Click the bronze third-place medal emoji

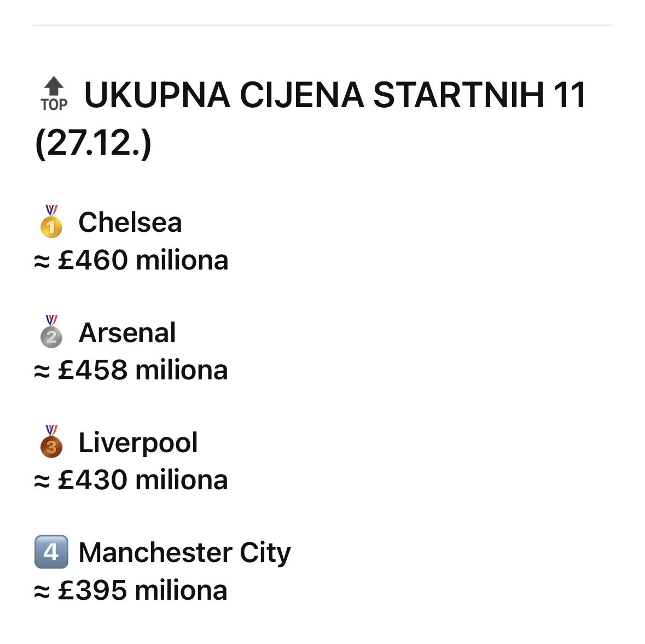point(51,442)
